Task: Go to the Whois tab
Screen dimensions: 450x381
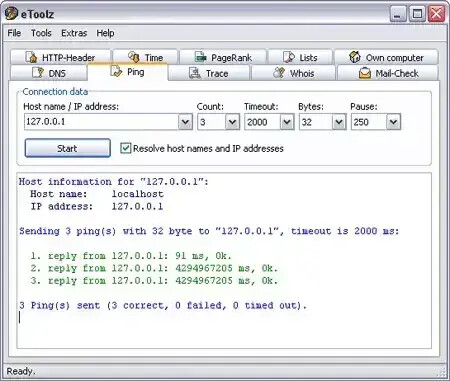Action: tap(293, 73)
